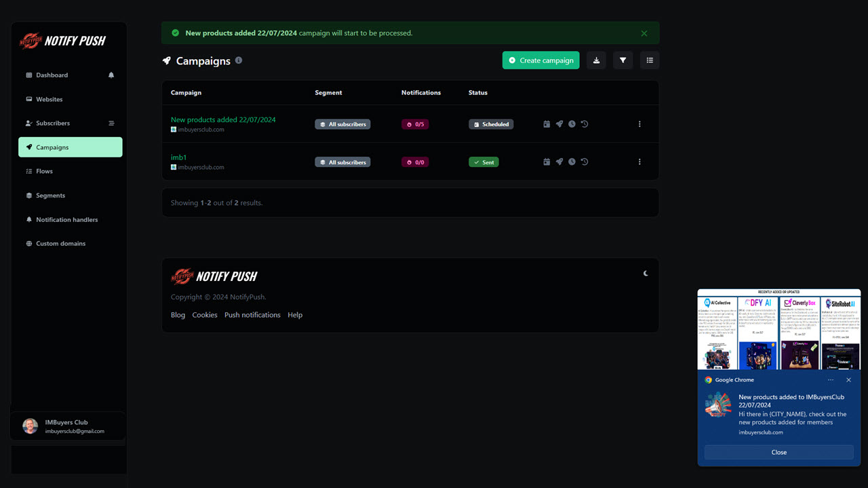Click the Notify Push logo in sidebar
Image resolution: width=868 pixels, height=488 pixels.
click(62, 41)
